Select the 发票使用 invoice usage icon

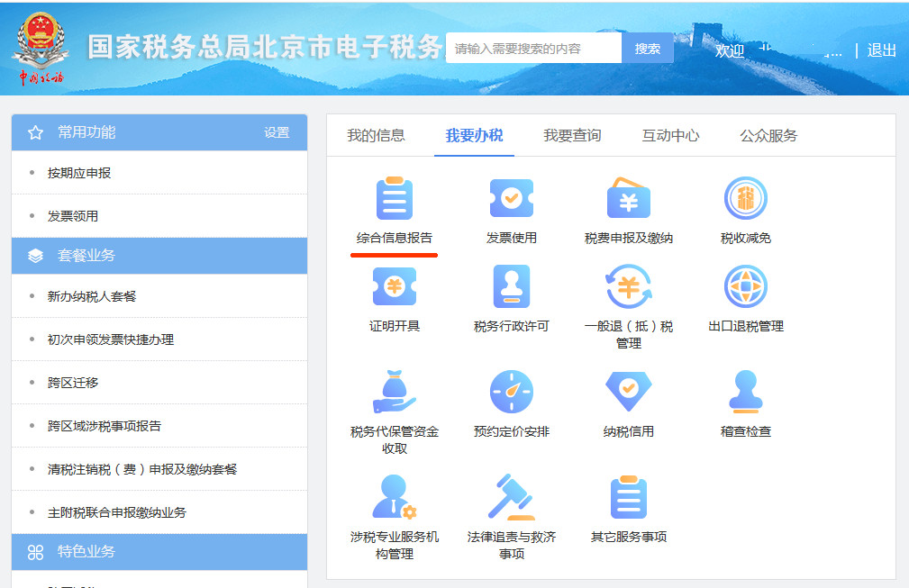511,209
